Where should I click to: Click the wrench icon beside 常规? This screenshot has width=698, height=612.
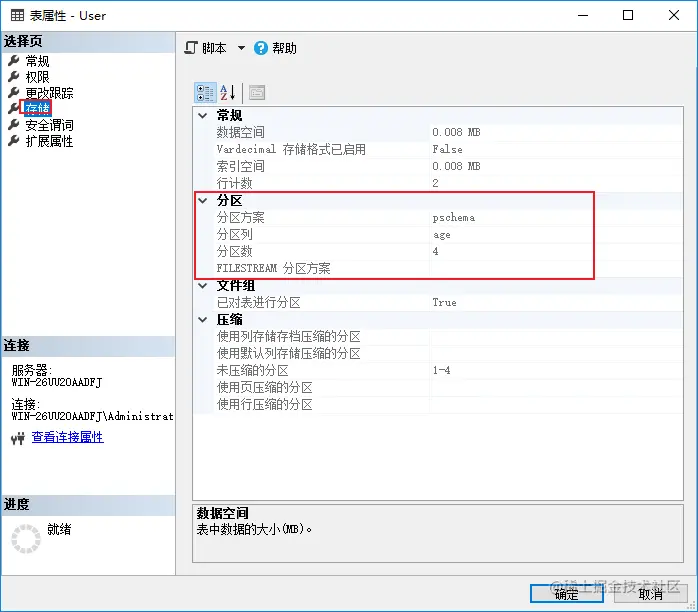click(14, 61)
